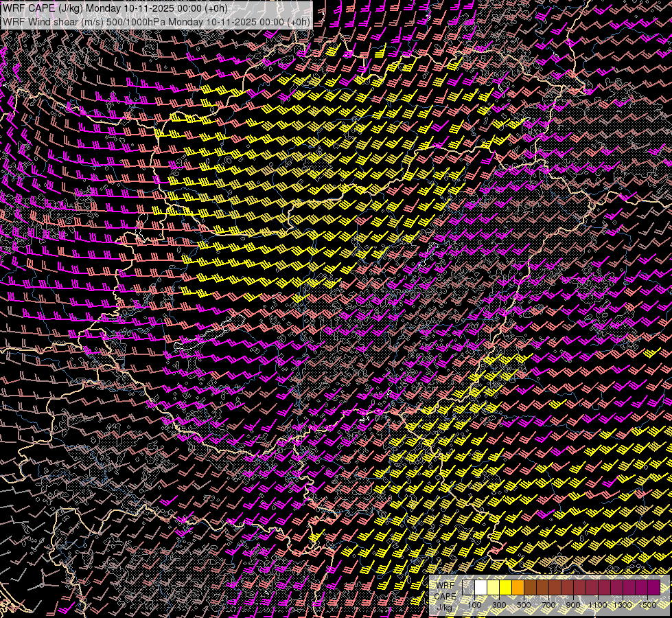This screenshot has height=618, width=672.
Task: Click the 1500 value on legend scale
Action: tap(647, 604)
